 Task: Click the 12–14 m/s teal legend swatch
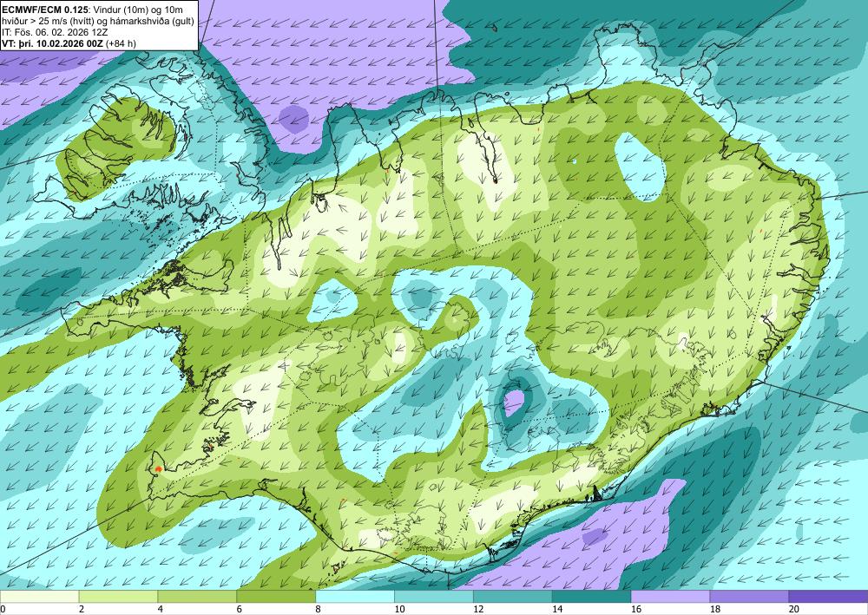click(513, 597)
